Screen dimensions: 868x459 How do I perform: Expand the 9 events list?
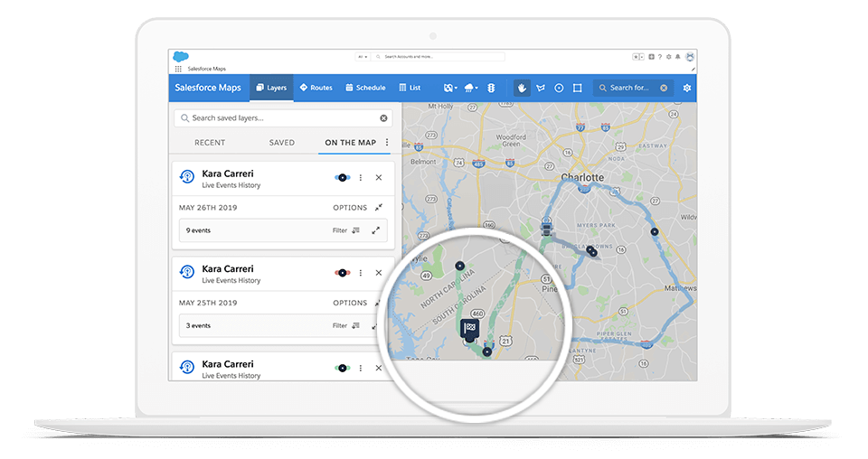pos(376,230)
